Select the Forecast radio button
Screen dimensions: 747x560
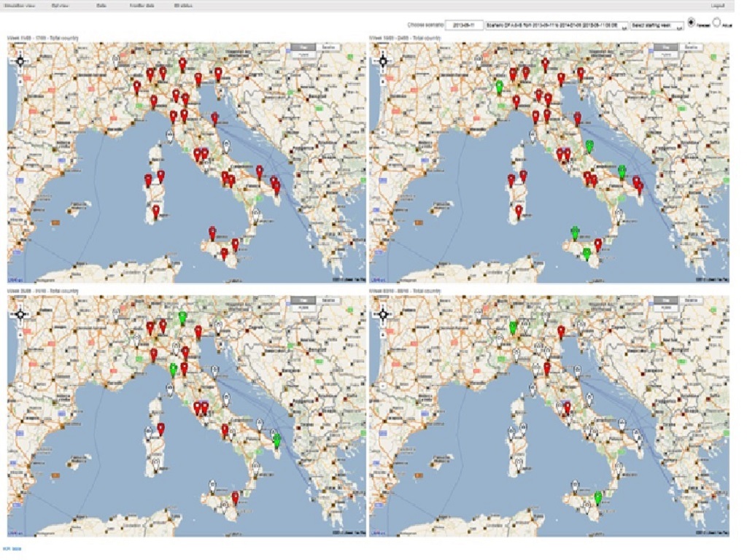pos(692,23)
